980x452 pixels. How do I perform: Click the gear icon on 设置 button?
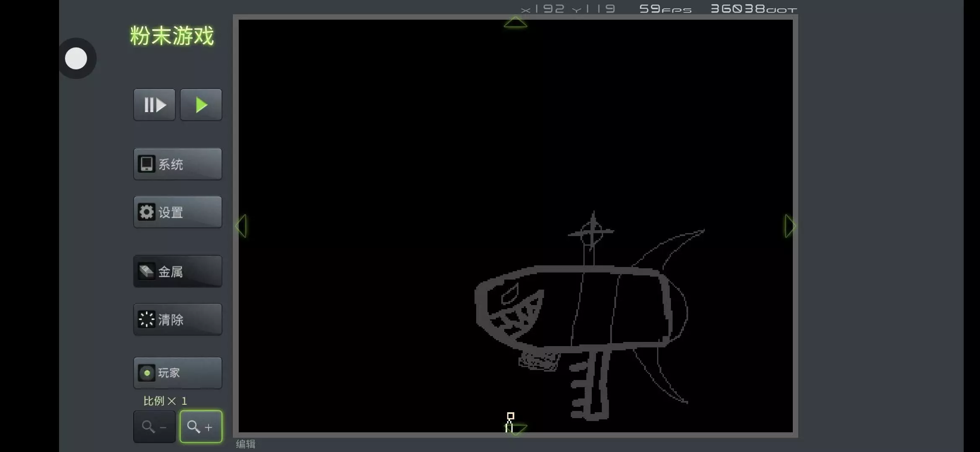(x=147, y=212)
